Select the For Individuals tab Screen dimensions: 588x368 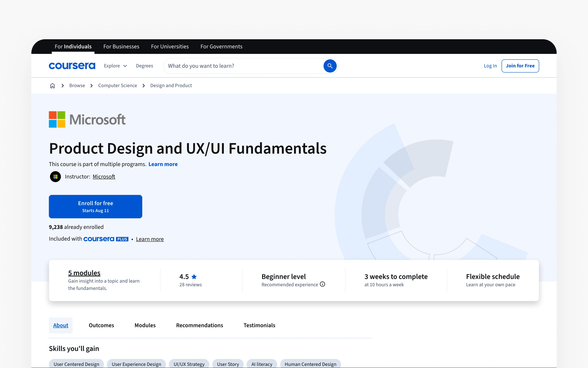73,46
